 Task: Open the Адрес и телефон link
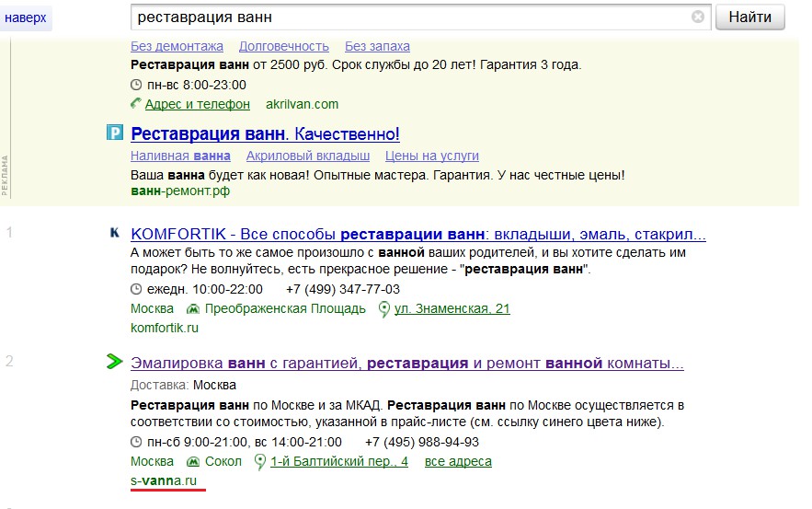198,104
